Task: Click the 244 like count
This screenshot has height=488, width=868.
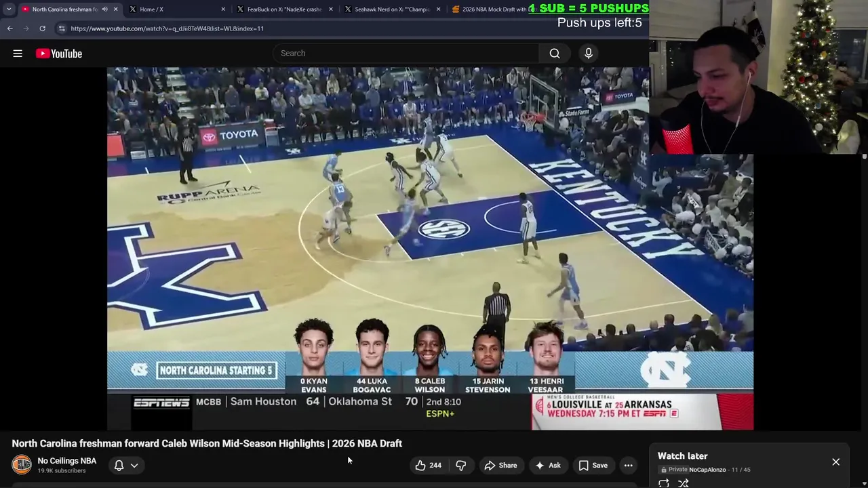Action: point(435,466)
